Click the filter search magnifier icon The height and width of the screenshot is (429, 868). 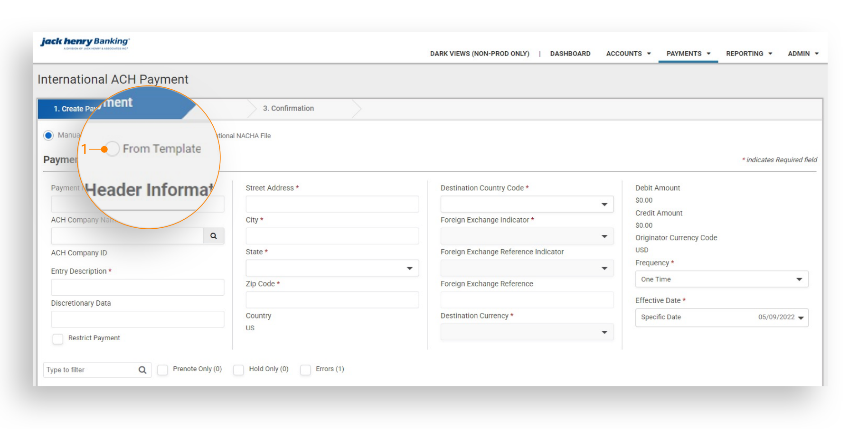[x=142, y=370]
